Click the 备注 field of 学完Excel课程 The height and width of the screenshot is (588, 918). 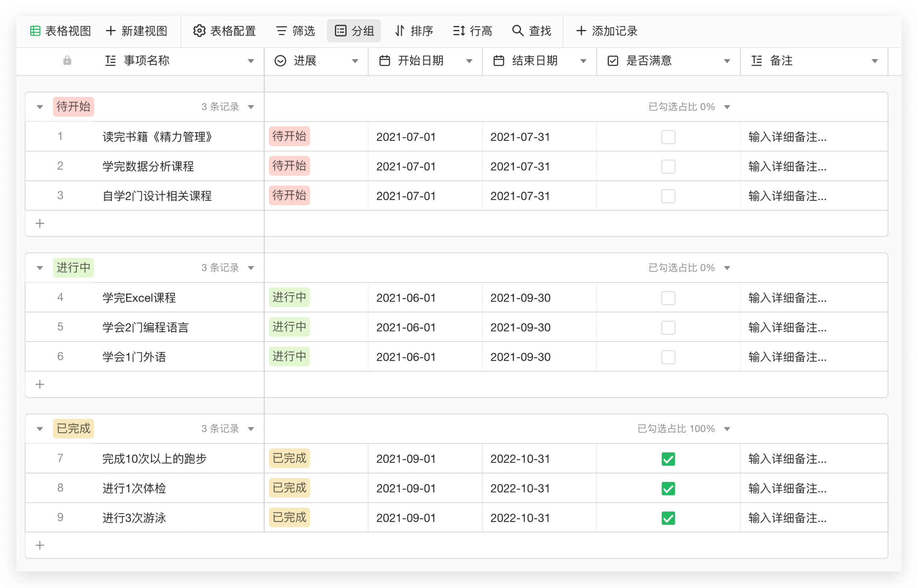pos(814,298)
